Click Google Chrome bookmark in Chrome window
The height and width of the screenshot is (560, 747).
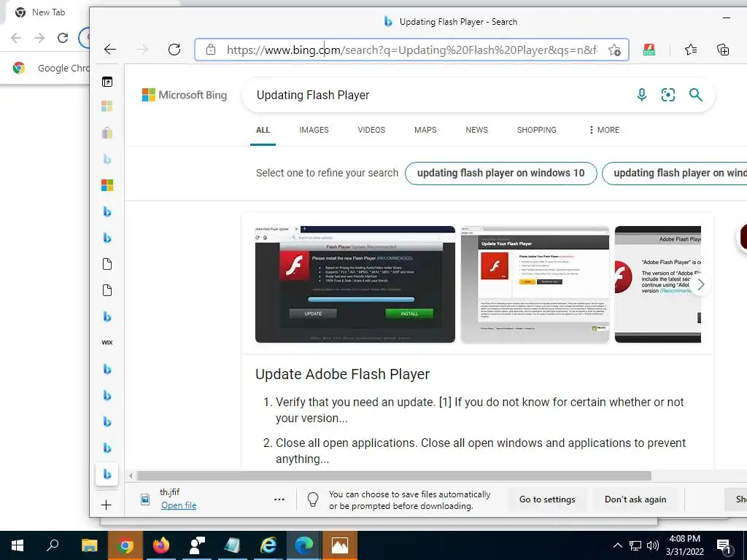point(52,68)
